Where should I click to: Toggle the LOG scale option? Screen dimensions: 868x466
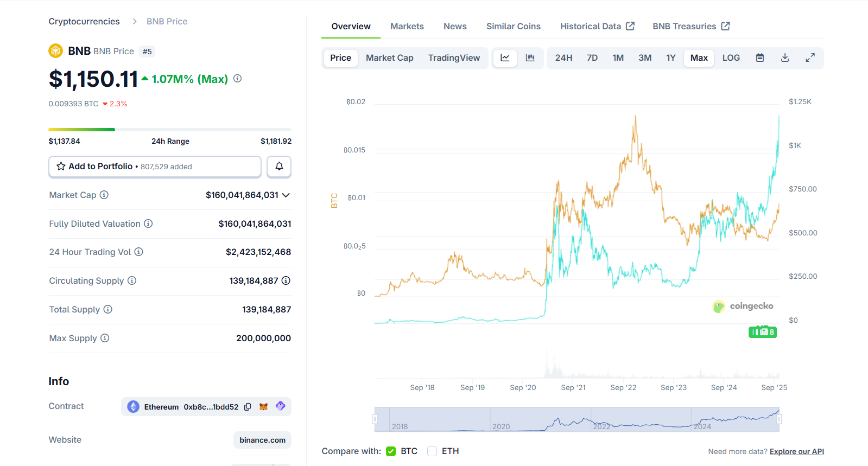731,58
